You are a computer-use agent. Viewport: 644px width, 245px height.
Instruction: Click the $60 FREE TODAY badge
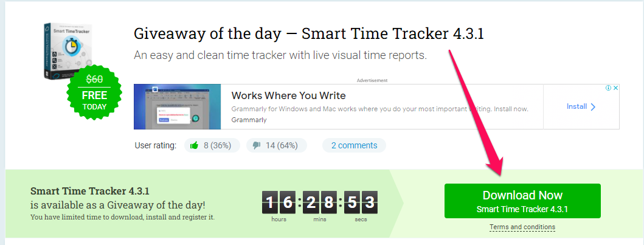tap(94, 92)
